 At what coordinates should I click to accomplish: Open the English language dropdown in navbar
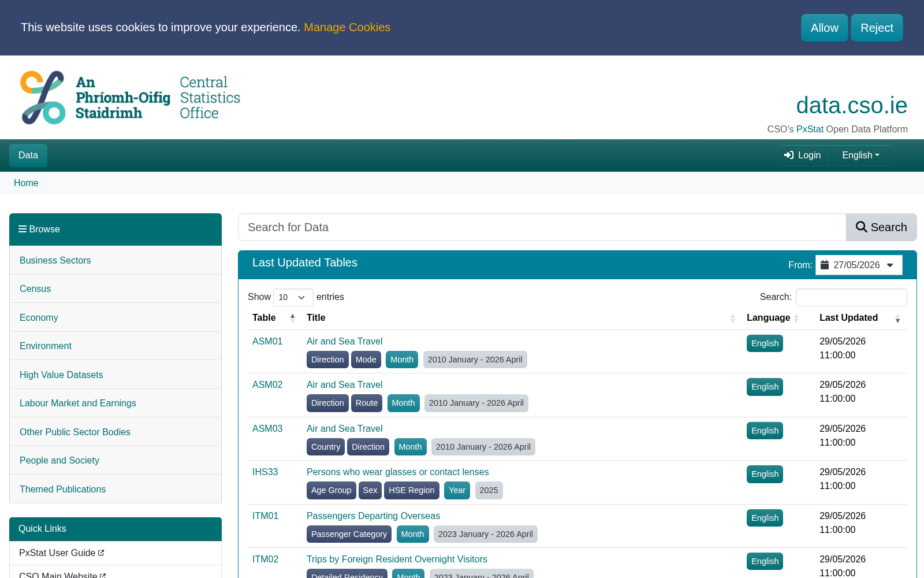click(x=860, y=155)
